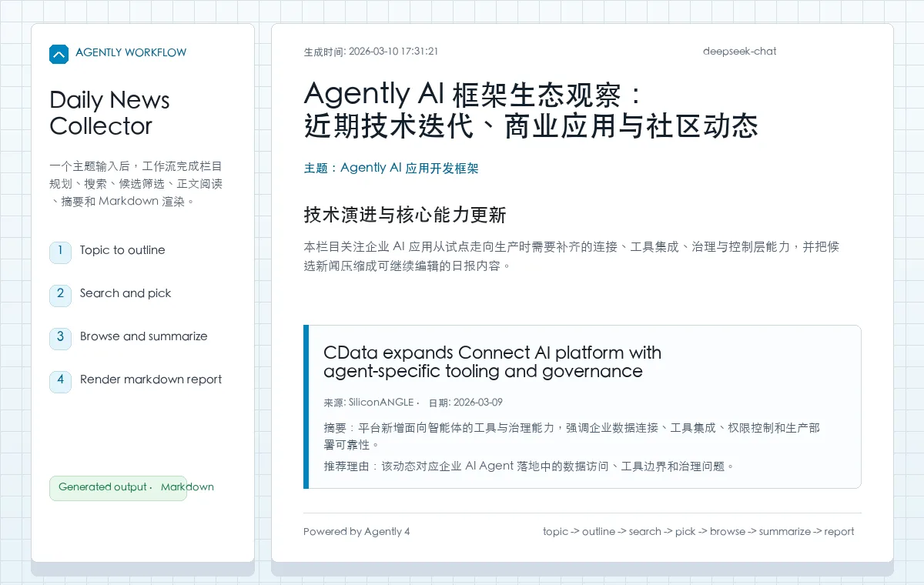Screen dimensions: 924x585
Task: Select the Browse and summarize step
Action: [143, 336]
